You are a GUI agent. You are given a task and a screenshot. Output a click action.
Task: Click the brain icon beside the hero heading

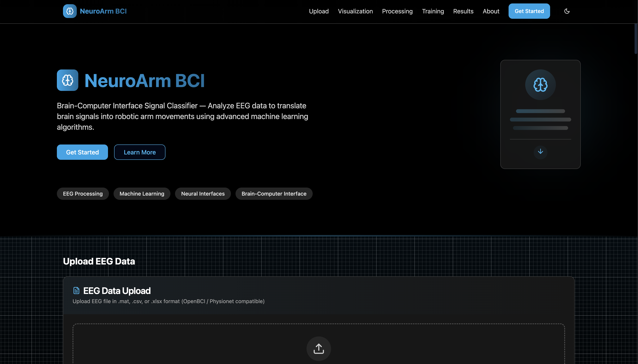(x=67, y=80)
